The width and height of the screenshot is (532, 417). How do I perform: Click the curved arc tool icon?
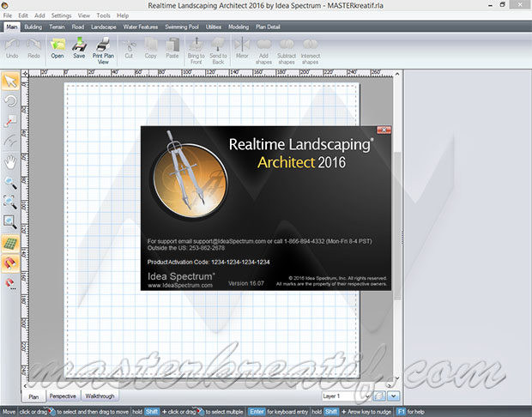tap(10, 141)
